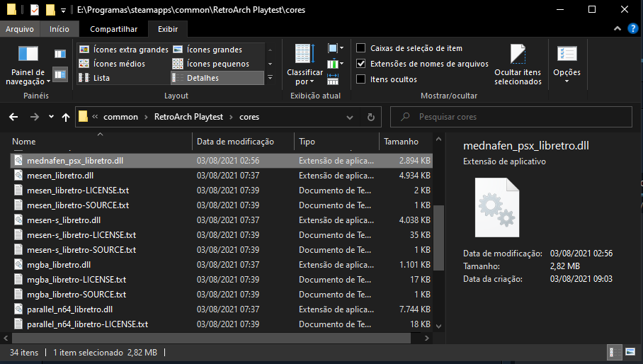This screenshot has height=364, width=643.
Task: Choose Detalhes layout view
Action: click(217, 78)
